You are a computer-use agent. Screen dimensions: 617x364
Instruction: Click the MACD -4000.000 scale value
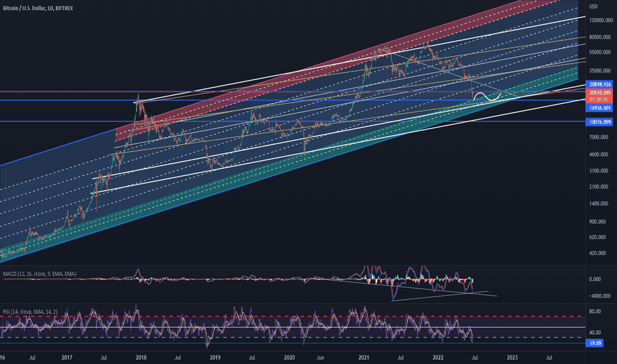(600, 296)
